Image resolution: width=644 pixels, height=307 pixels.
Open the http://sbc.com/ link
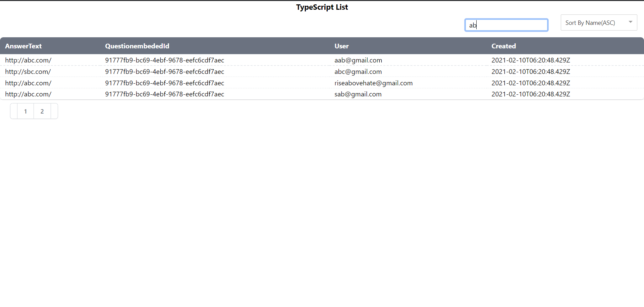[x=28, y=72]
